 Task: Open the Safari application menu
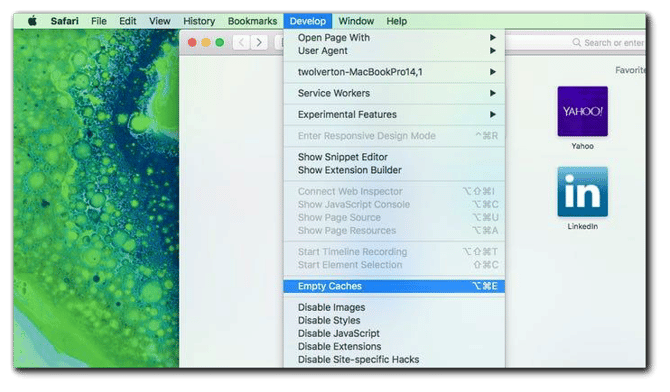pos(65,21)
